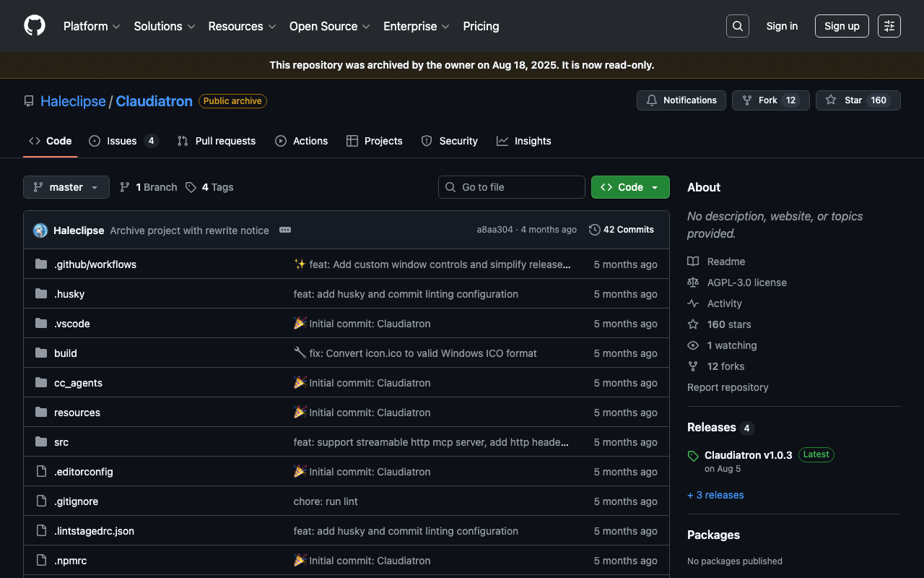Expand commit message ellipsis icon
Image resolution: width=924 pixels, height=578 pixels.
pyautogui.click(x=285, y=230)
